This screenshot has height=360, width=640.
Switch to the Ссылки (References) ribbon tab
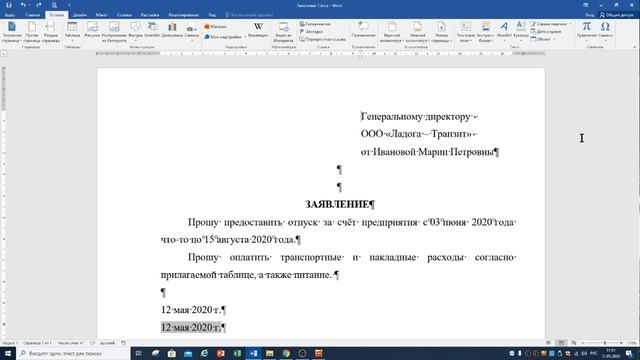[x=124, y=15]
